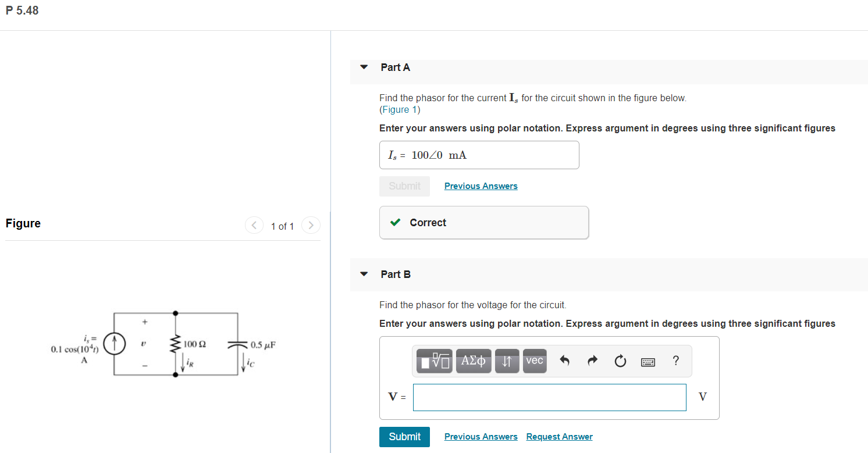
Task: Click inside the V answer input field
Action: [549, 397]
